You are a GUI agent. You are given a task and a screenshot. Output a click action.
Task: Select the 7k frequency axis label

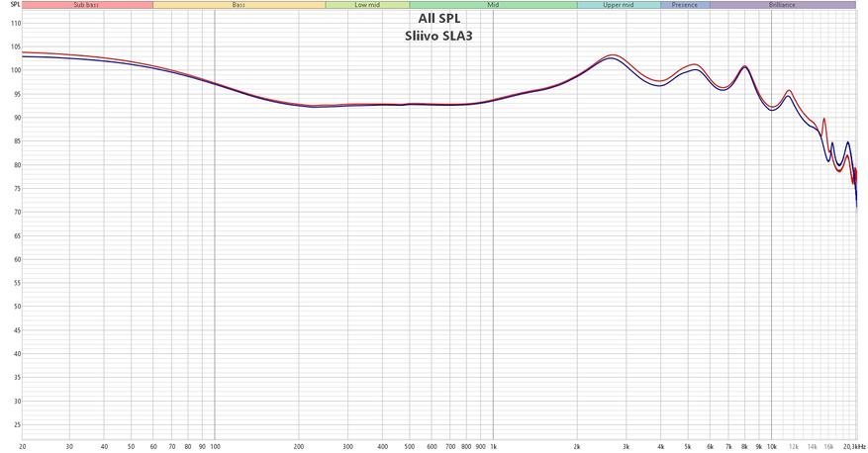(728, 446)
